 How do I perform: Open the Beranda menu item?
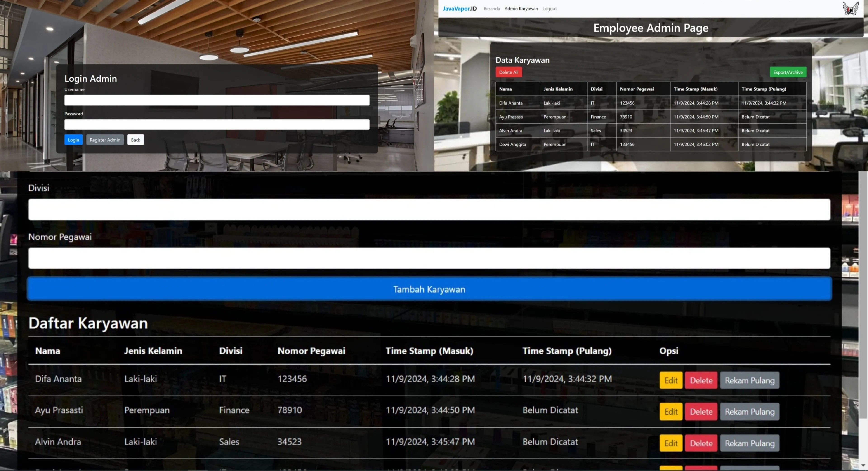pos(492,8)
